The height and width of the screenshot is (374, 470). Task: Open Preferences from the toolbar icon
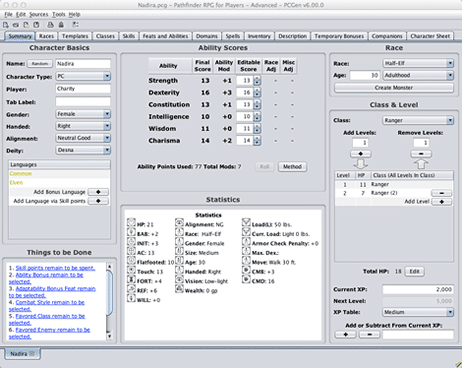tap(76, 25)
